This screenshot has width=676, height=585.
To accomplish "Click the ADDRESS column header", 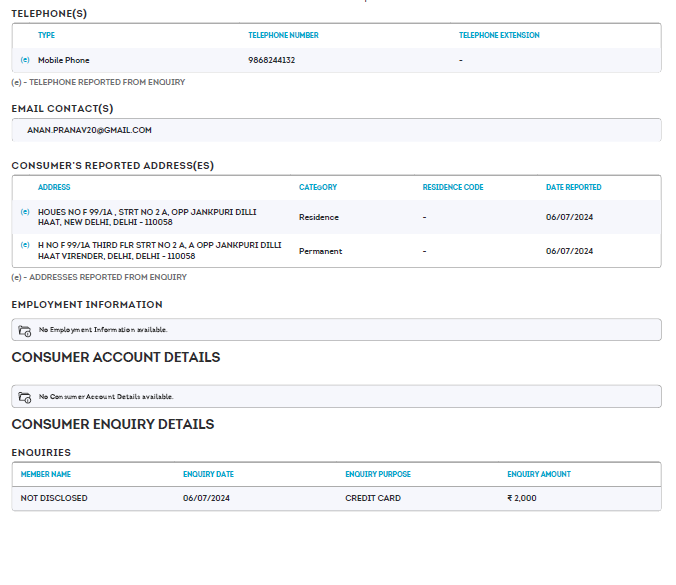I will click(54, 187).
